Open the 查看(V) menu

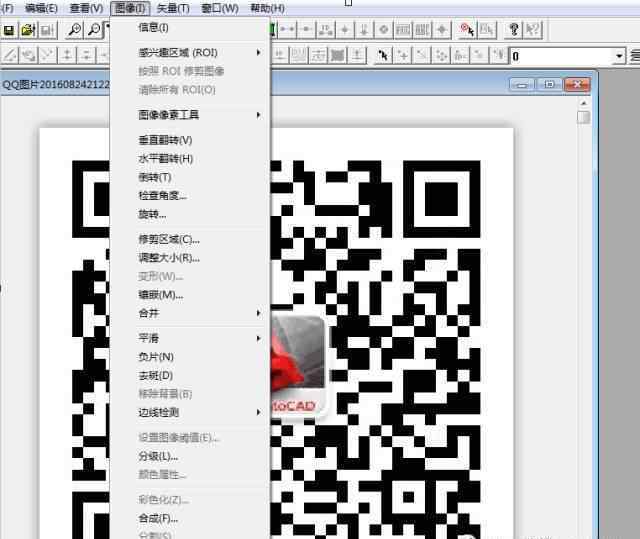86,8
